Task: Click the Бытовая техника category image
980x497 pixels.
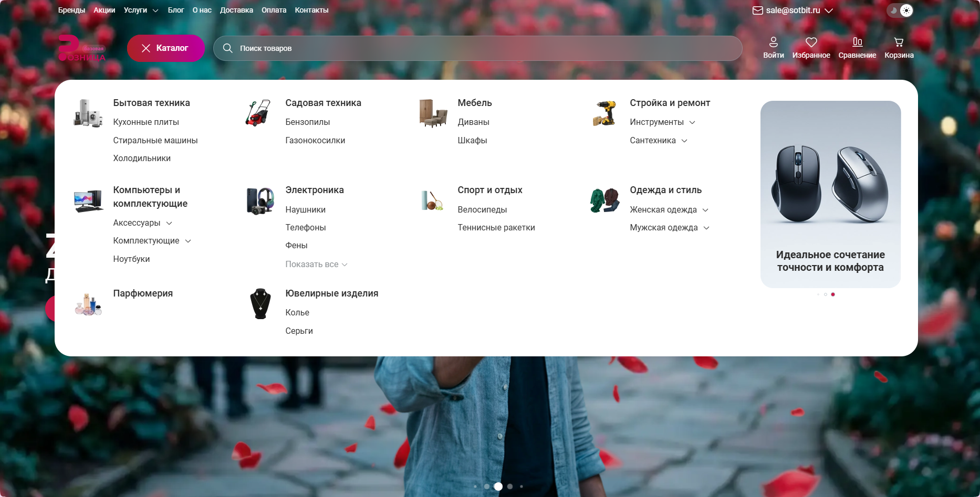Action: coord(88,113)
